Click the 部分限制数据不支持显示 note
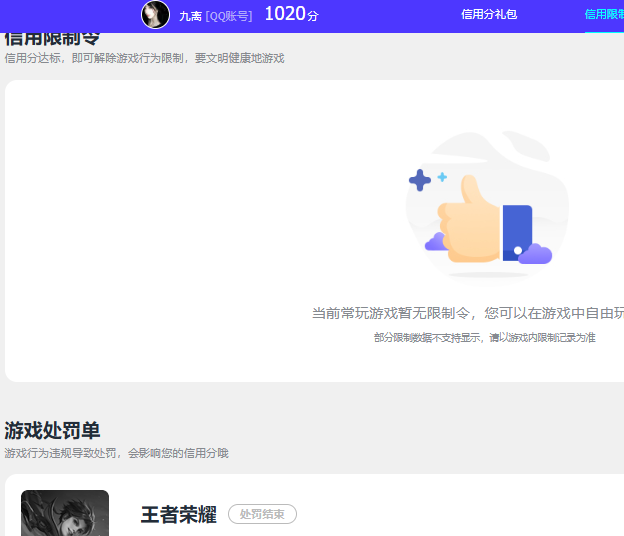624x536 pixels. click(x=485, y=338)
